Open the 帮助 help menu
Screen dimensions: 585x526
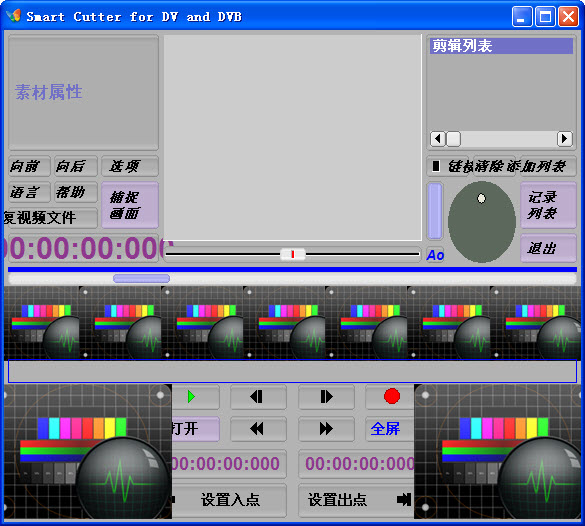pos(76,192)
